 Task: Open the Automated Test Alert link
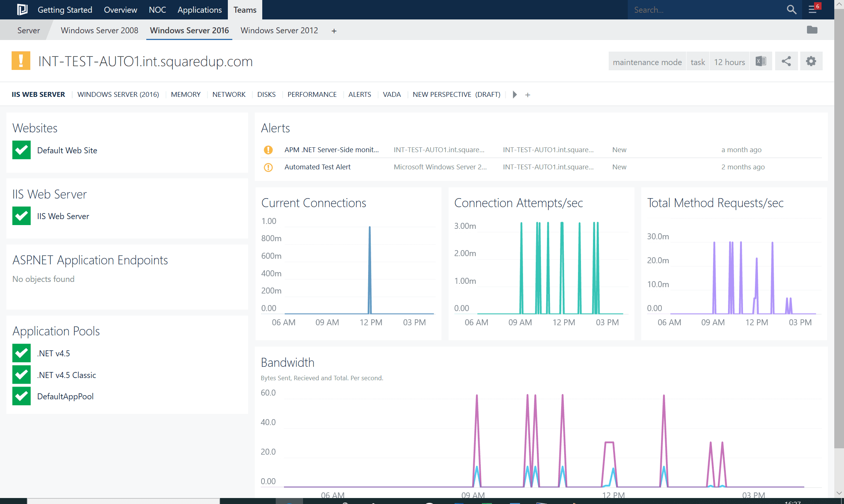coord(317,167)
